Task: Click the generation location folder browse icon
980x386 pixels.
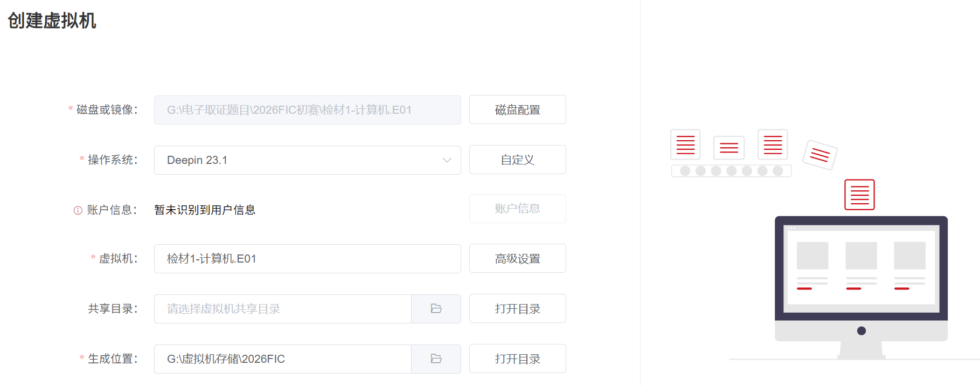Action: tap(436, 359)
